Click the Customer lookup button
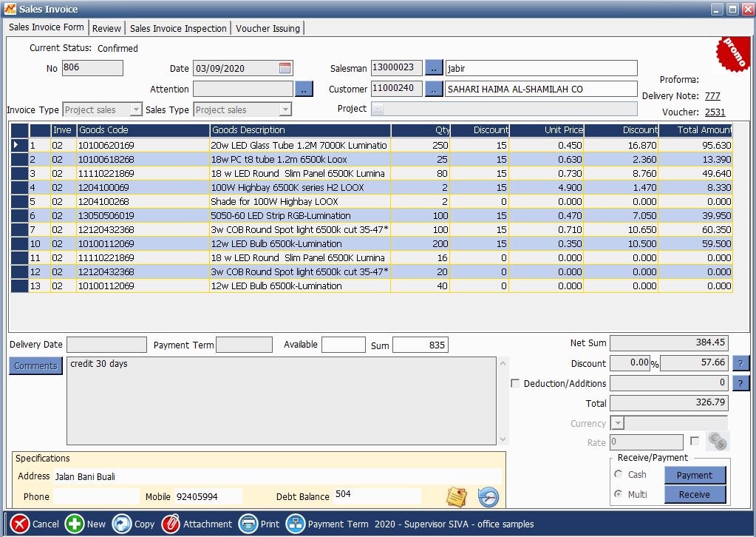756x537 pixels. pyautogui.click(x=434, y=89)
